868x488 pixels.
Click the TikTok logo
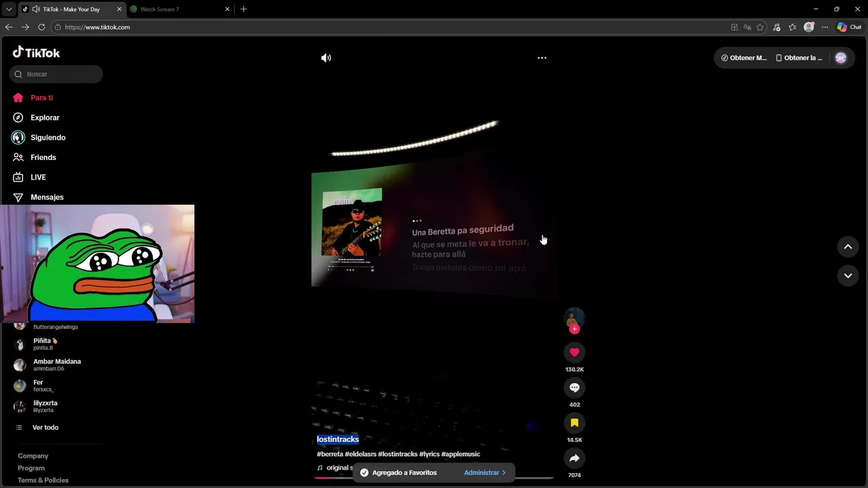coord(36,52)
